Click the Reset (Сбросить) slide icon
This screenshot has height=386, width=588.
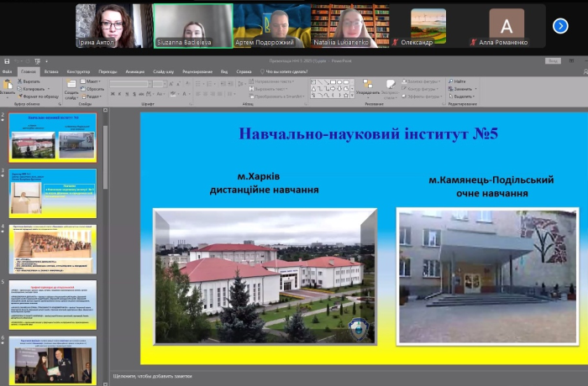point(94,89)
